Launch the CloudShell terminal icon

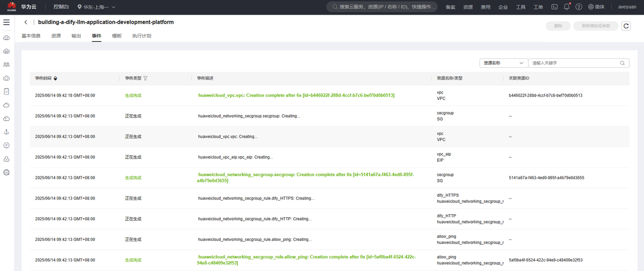pos(554,7)
